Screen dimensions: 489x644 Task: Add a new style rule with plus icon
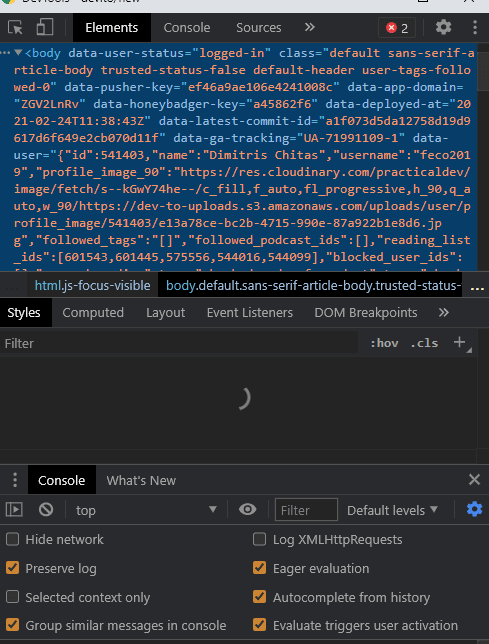point(460,342)
